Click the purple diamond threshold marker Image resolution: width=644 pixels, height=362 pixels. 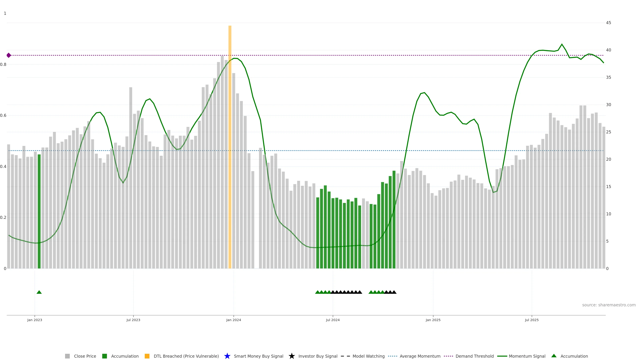(9, 55)
